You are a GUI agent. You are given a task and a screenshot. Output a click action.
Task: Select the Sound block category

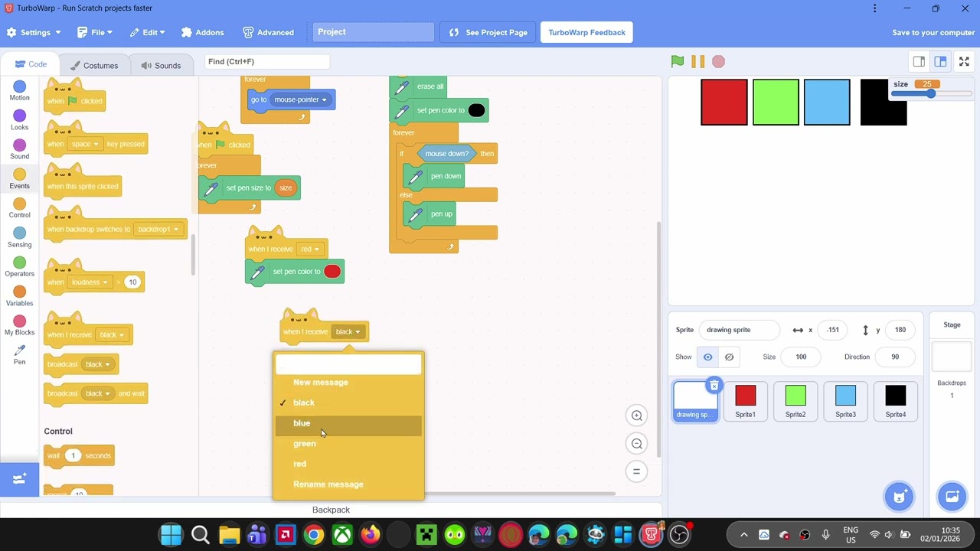click(x=19, y=149)
